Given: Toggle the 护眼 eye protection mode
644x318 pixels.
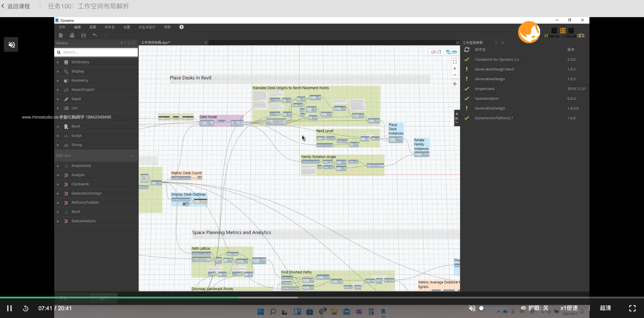Looking at the screenshot, I should (534, 308).
